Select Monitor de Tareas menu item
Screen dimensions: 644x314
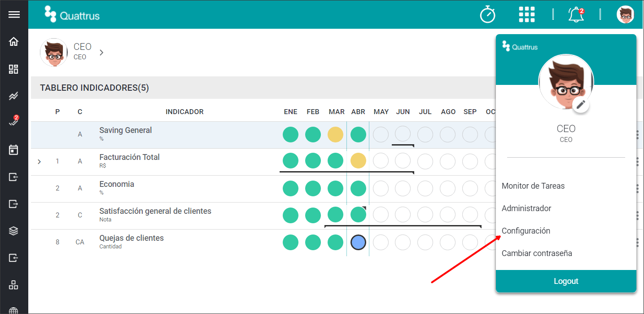click(x=533, y=186)
